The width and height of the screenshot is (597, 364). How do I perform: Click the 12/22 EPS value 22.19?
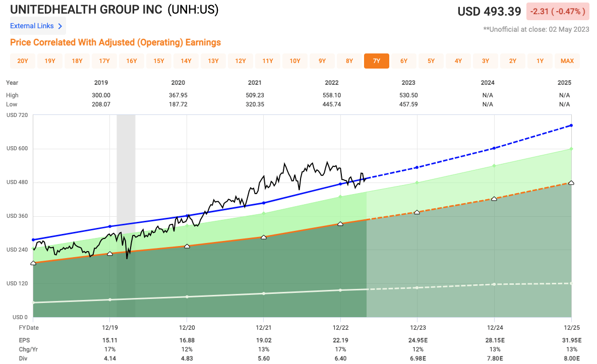click(x=340, y=340)
